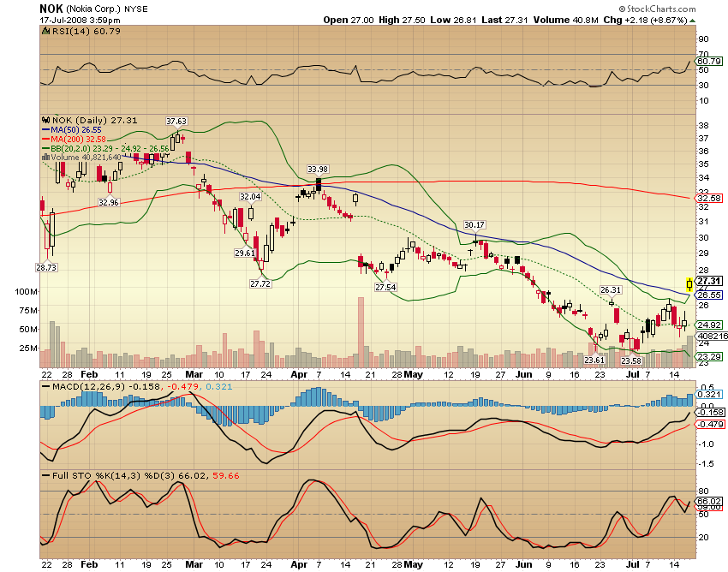Click the High 27.50 value
This screenshot has height=572, width=728.
pos(402,20)
